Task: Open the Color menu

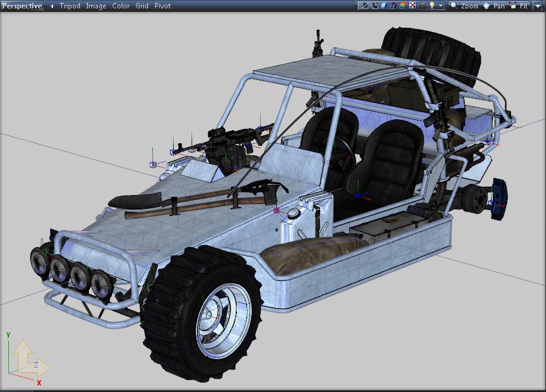Action: pos(121,6)
